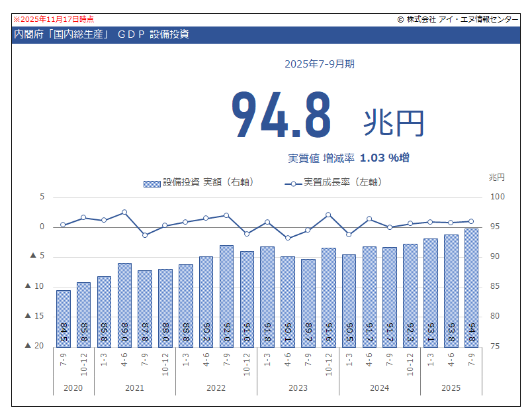Click the red ※2025年11月17日時点 date note
The height and width of the screenshot is (420, 532).
click(x=54, y=19)
